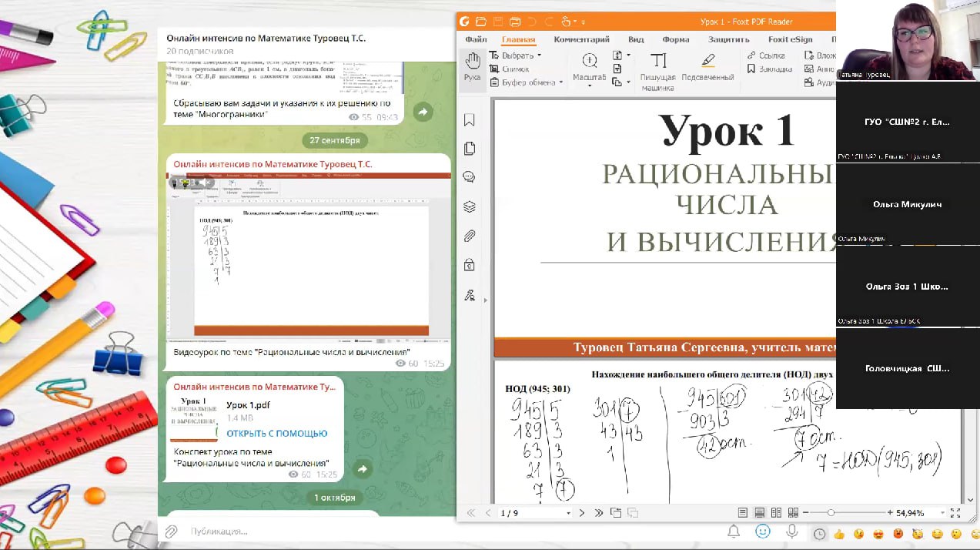Open the attachments paperclip panel in sidebar
The image size is (980, 550).
click(x=470, y=236)
